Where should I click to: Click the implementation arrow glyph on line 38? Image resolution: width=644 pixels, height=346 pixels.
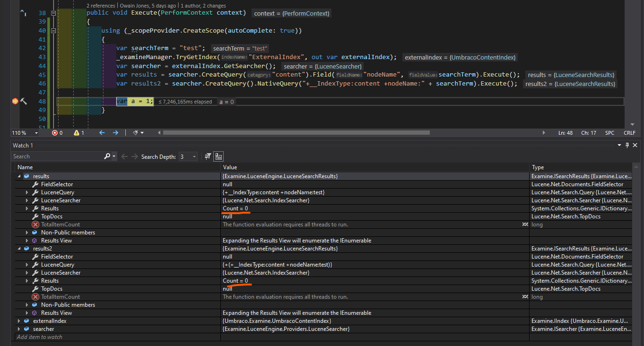click(23, 13)
